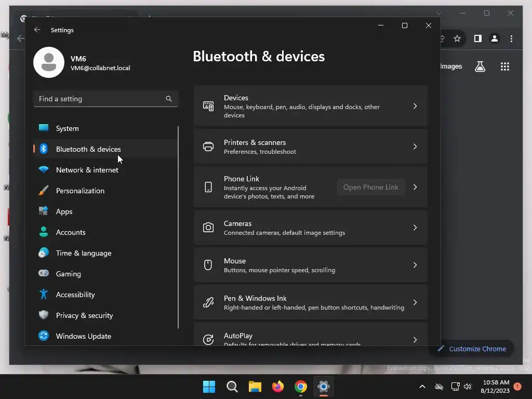This screenshot has height=399, width=532.
Task: Show hidden tray icons chevron
Action: (x=422, y=387)
